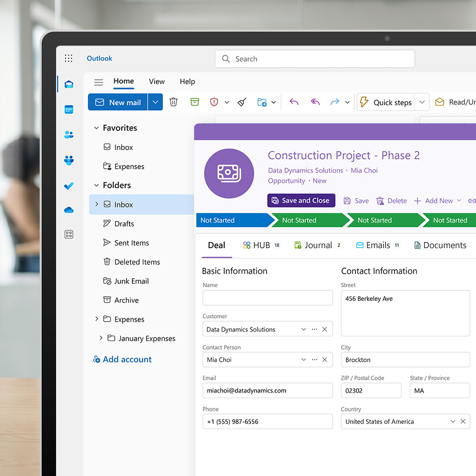This screenshot has height=476, width=476.
Task: Open more options for Data Dynamics Solutions customer
Action: click(x=315, y=329)
